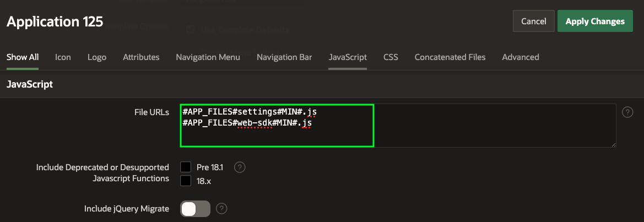Open help for the File URLs field
The image size is (644, 222).
(x=627, y=112)
